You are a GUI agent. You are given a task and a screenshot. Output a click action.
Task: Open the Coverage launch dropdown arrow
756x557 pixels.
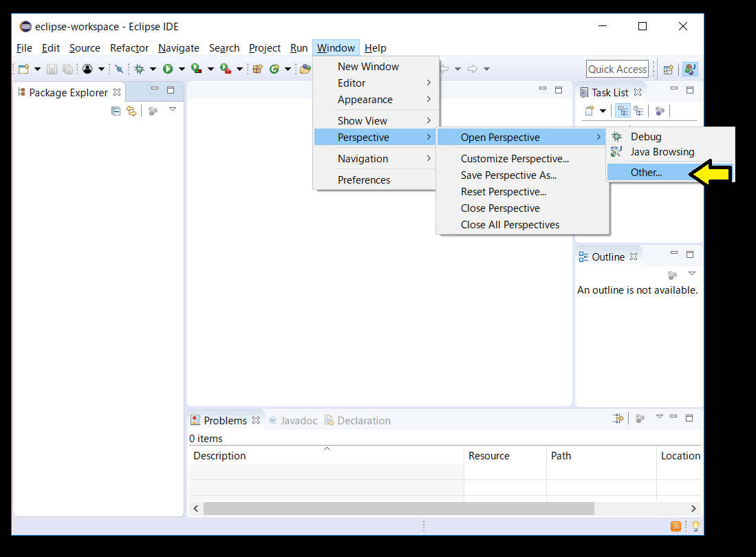point(210,69)
